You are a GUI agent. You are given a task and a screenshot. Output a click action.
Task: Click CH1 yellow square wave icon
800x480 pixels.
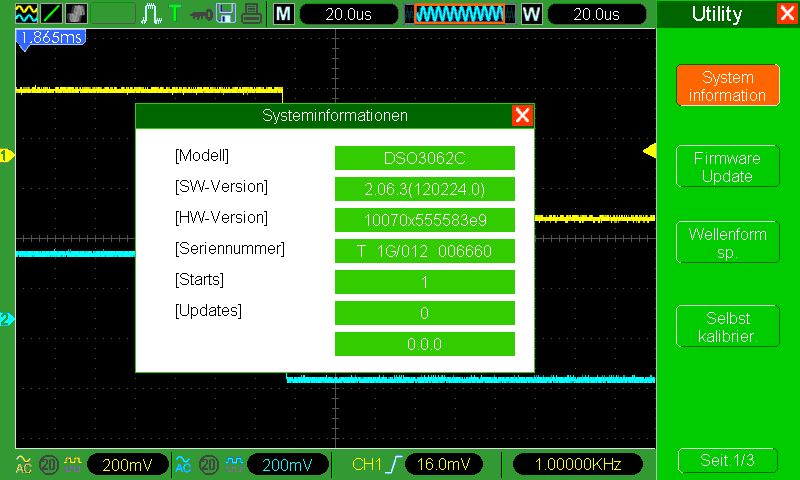coord(72,464)
